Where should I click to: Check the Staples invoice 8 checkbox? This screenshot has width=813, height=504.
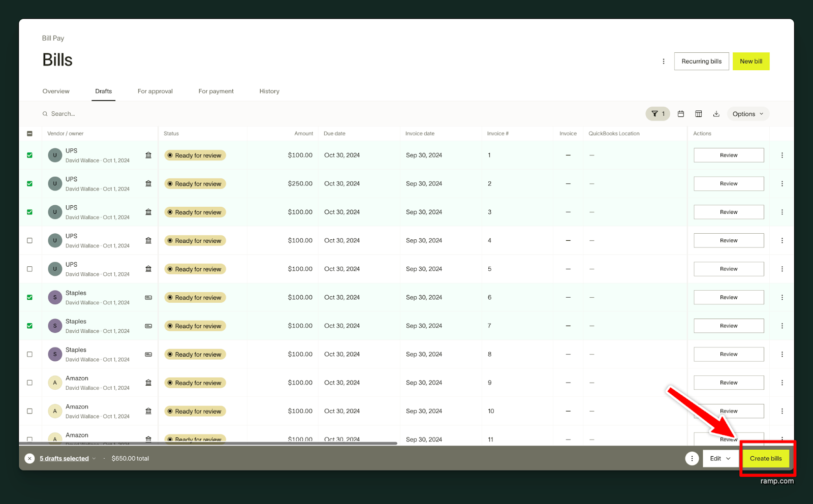(x=29, y=355)
